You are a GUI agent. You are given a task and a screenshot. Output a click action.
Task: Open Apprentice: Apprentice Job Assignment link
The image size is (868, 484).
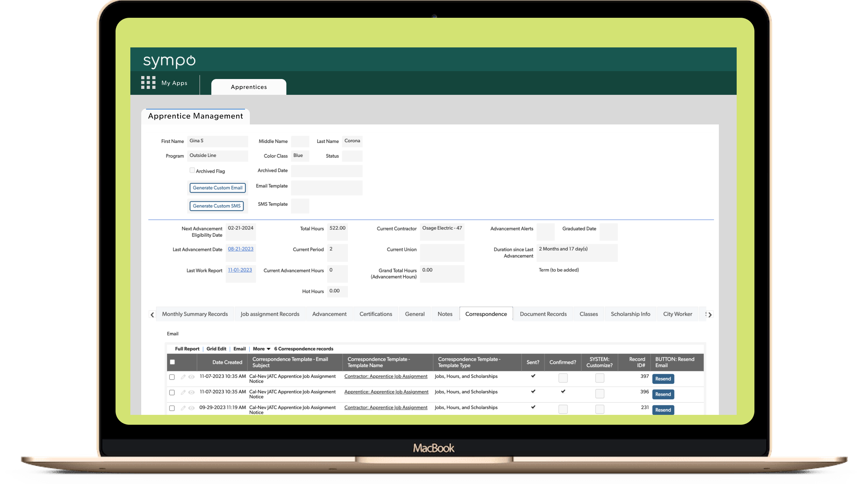pos(386,392)
